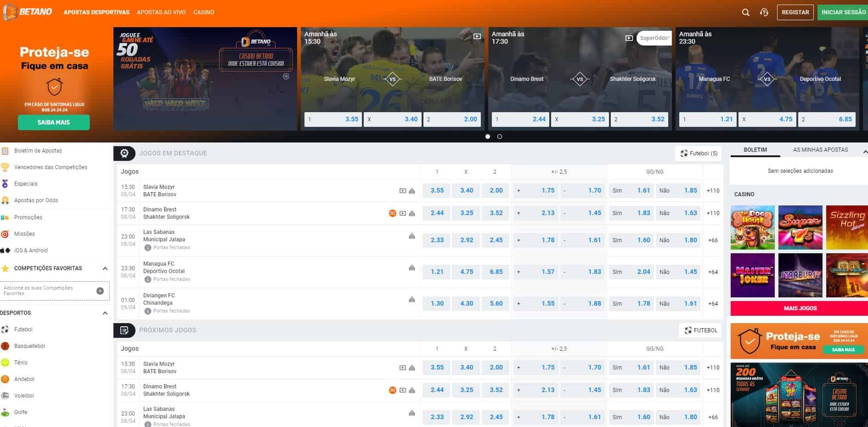Open statistics icon for Las Sabanas match
Screen dimensions: 868x427
click(411, 236)
